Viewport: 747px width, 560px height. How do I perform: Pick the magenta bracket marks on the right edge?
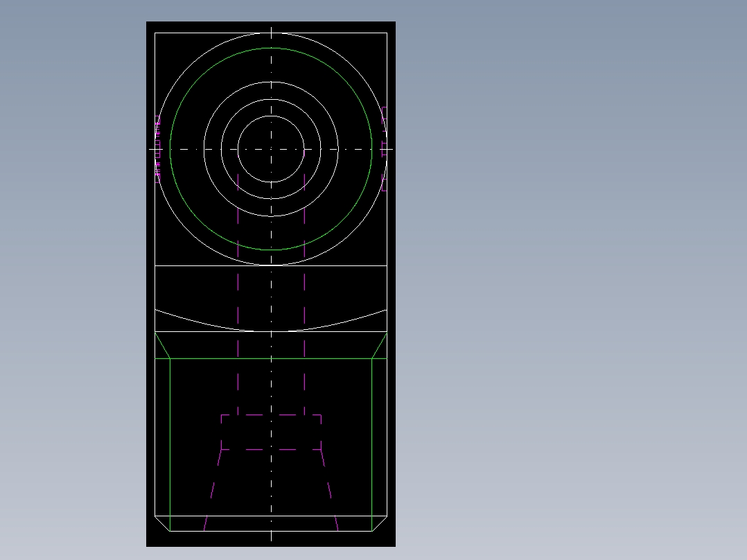[x=385, y=149]
